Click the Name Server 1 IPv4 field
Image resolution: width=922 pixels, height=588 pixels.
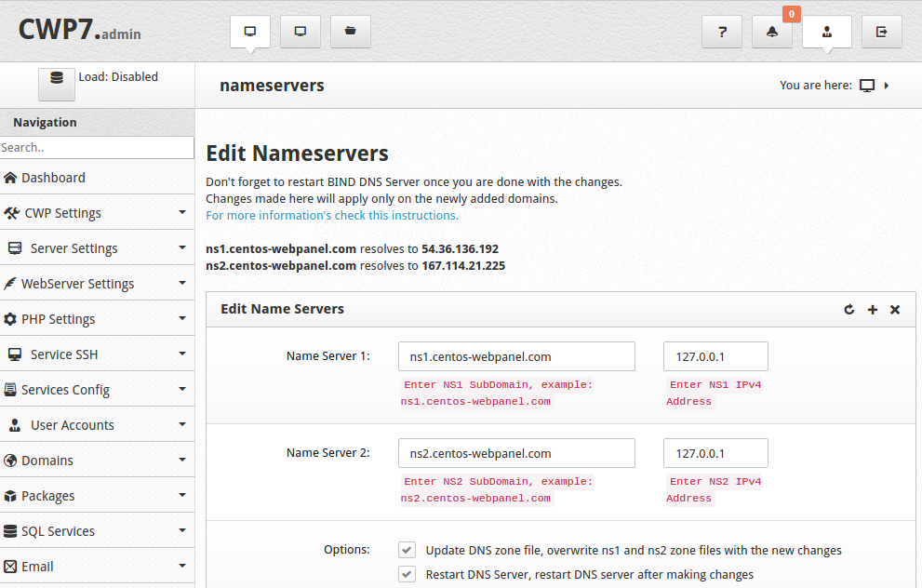pyautogui.click(x=715, y=356)
